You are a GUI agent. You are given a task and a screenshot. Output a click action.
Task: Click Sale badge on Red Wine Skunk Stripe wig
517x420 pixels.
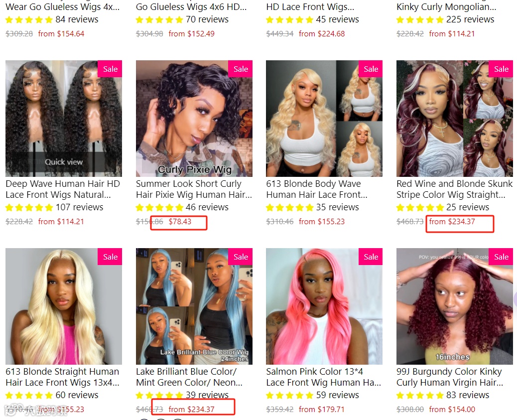pos(501,69)
